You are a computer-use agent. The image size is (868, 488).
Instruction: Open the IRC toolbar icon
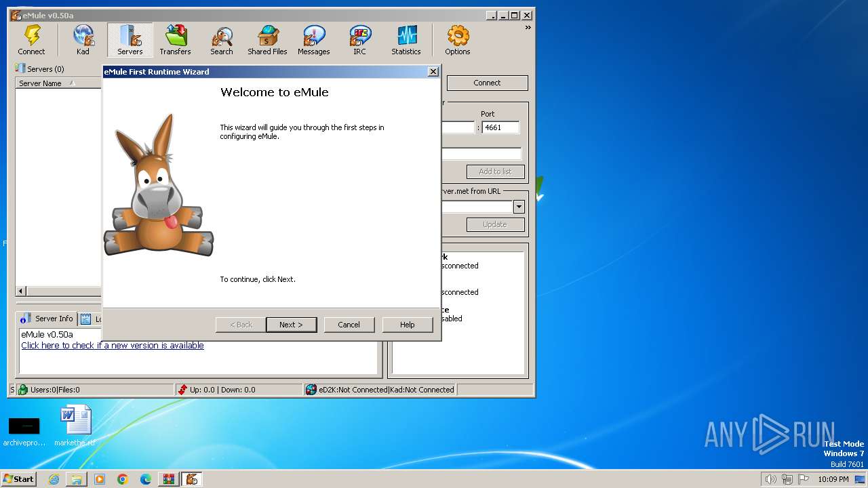pos(359,40)
